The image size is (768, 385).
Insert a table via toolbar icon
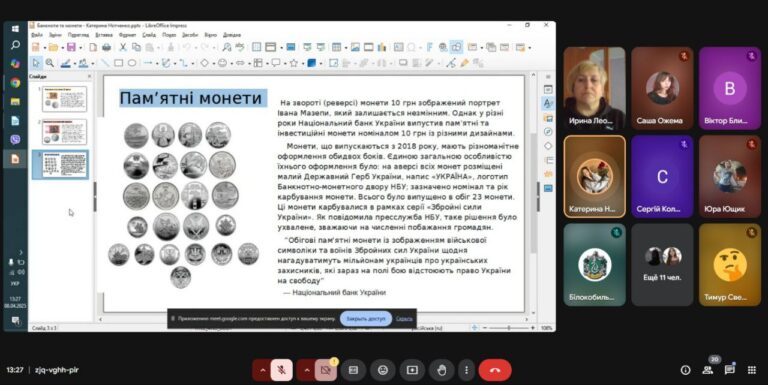point(336,48)
